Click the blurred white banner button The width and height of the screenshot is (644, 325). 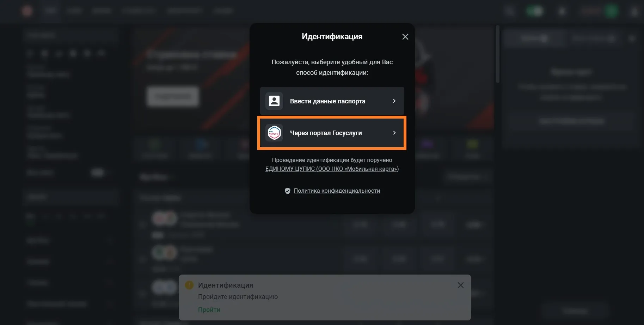(173, 96)
